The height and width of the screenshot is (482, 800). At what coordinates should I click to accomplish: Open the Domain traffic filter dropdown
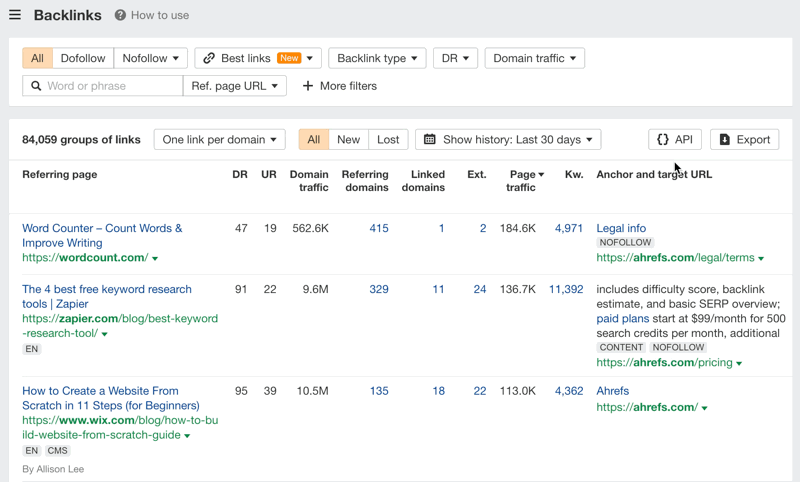click(534, 58)
